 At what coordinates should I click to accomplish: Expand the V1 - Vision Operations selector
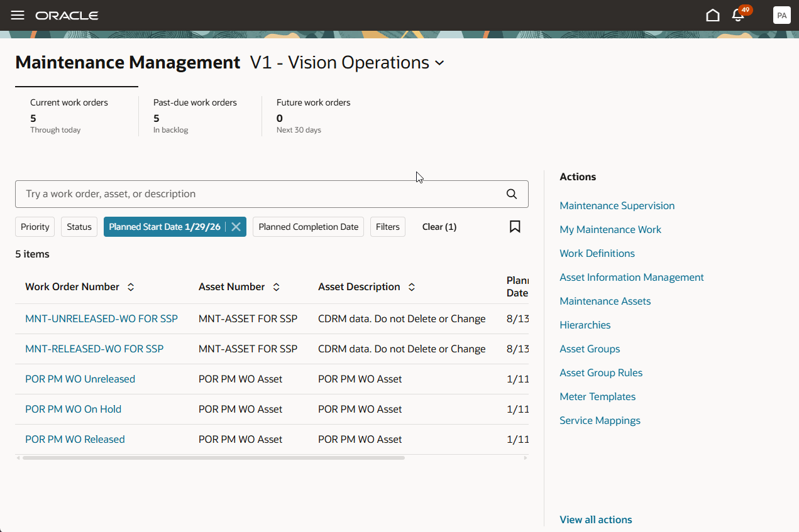[440, 63]
